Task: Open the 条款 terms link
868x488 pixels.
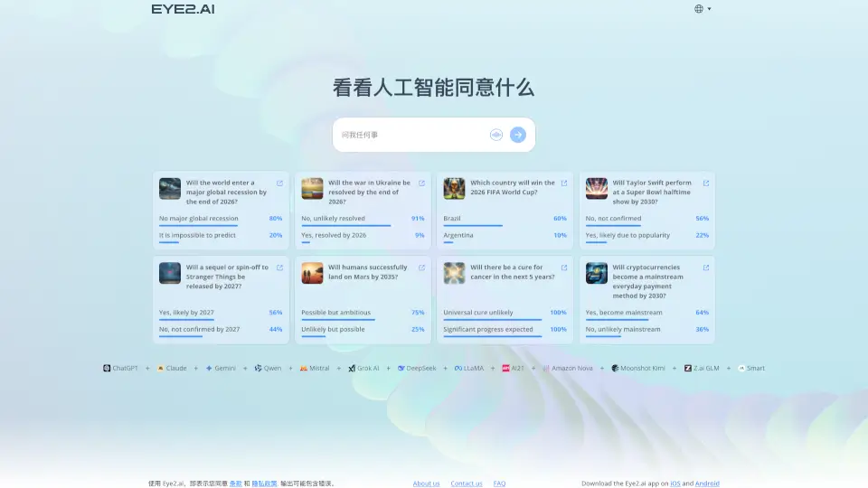Action: coord(235,483)
